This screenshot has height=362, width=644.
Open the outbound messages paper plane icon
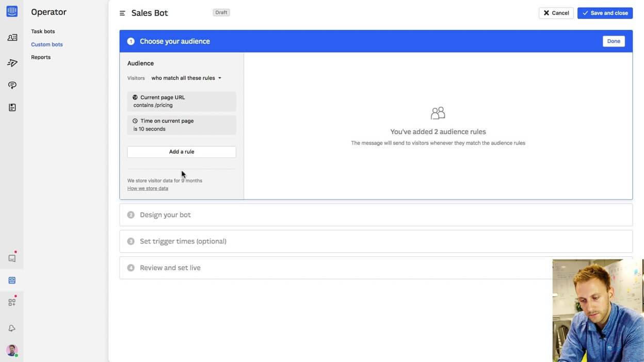(12, 63)
